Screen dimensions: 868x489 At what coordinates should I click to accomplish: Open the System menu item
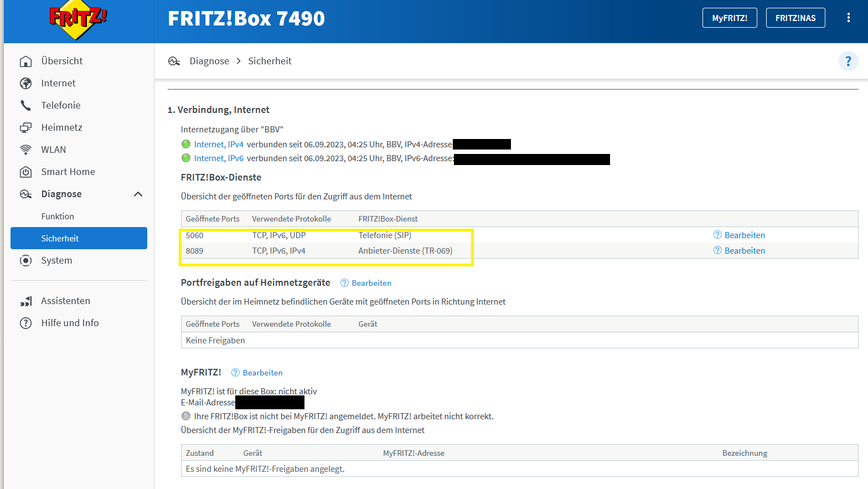56,260
